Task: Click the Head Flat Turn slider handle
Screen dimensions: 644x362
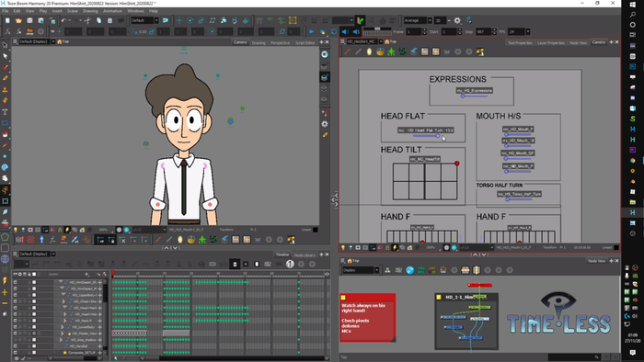Action: click(x=438, y=136)
